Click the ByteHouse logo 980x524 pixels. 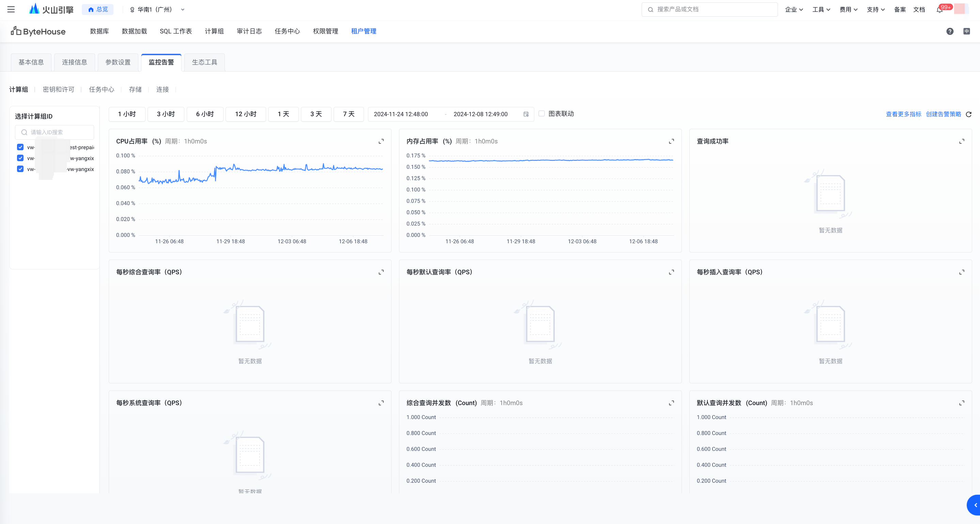click(38, 31)
